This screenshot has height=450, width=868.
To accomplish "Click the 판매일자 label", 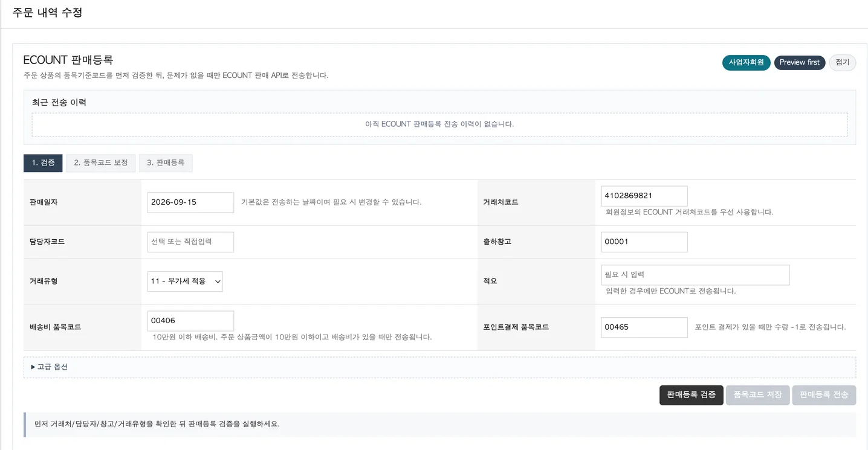I will pos(44,202).
